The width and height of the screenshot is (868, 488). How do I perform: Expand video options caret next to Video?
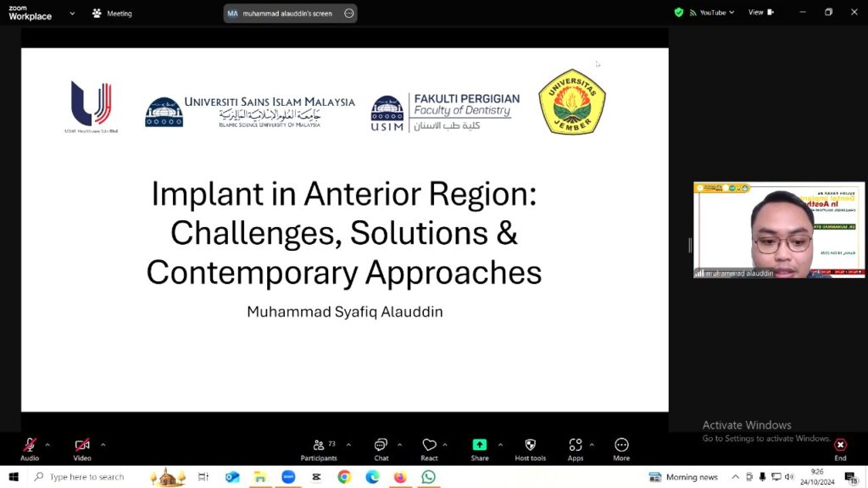(103, 445)
